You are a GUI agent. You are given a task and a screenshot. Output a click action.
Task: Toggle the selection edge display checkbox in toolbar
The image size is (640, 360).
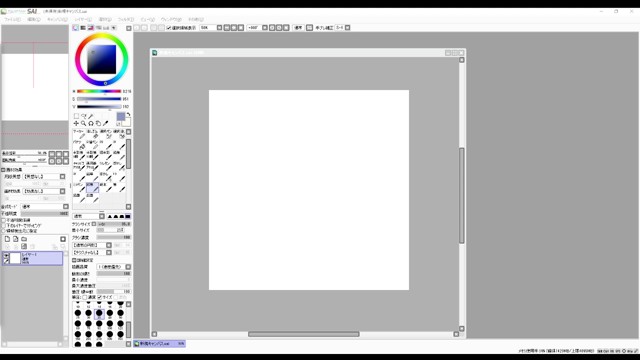click(x=169, y=28)
